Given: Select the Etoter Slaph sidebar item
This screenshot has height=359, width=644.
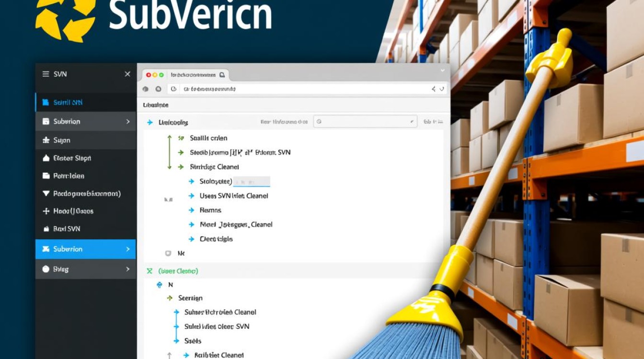Looking at the screenshot, I should pyautogui.click(x=72, y=158).
